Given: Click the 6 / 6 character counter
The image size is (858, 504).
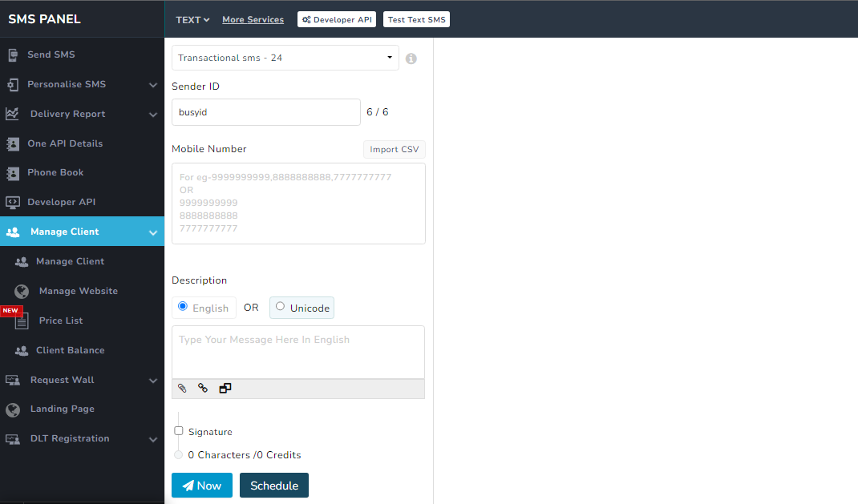Looking at the screenshot, I should point(378,112).
